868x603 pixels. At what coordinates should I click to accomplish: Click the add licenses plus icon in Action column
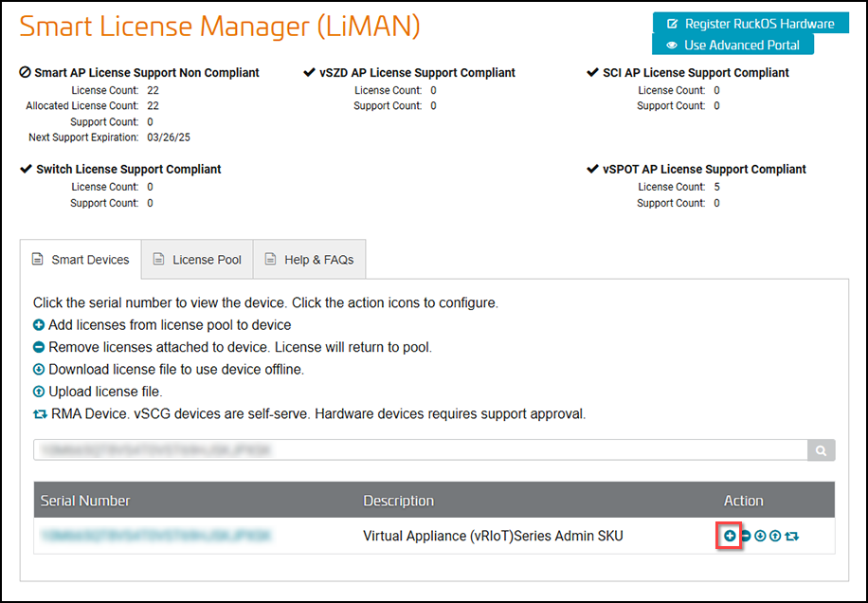pyautogui.click(x=730, y=536)
